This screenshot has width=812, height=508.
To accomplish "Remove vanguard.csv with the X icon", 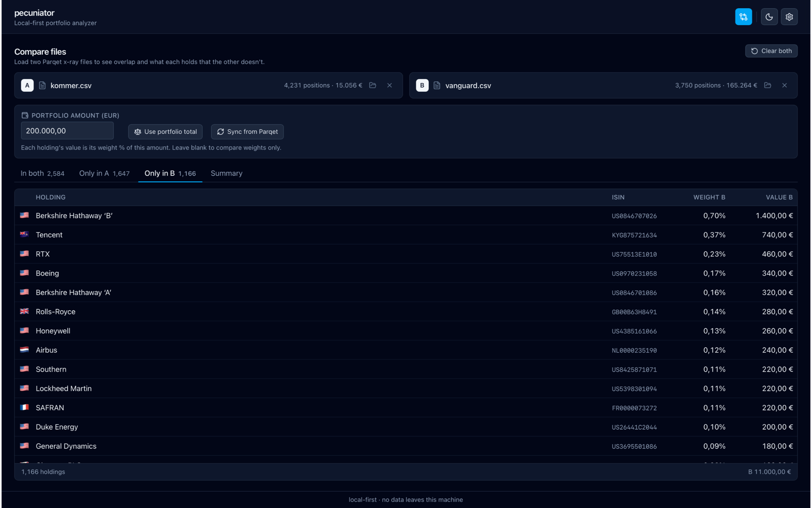I will click(x=785, y=85).
